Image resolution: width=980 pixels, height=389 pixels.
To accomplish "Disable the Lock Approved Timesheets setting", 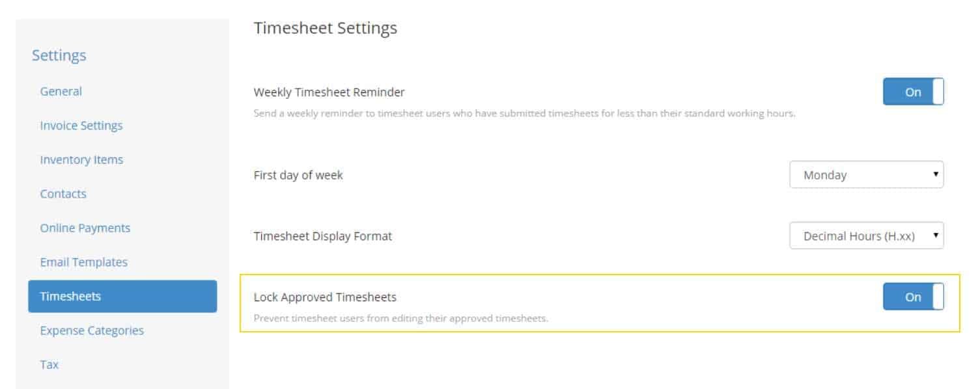I will [x=912, y=297].
